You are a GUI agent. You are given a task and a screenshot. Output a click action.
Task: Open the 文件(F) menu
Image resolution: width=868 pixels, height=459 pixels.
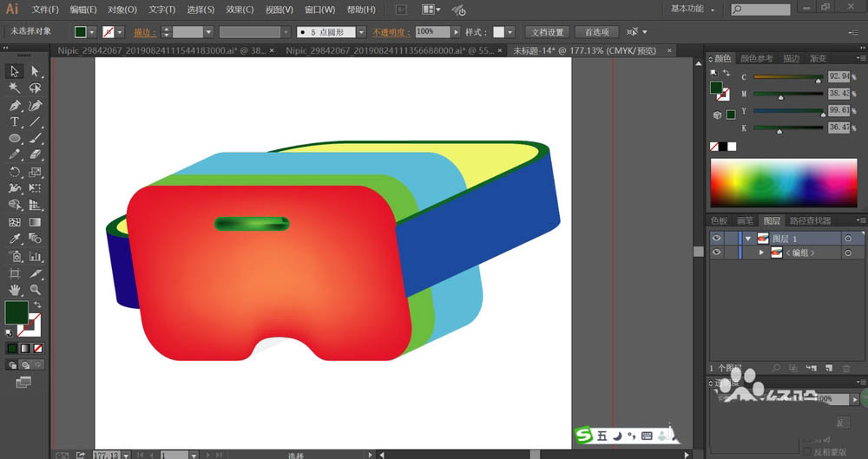click(x=45, y=10)
